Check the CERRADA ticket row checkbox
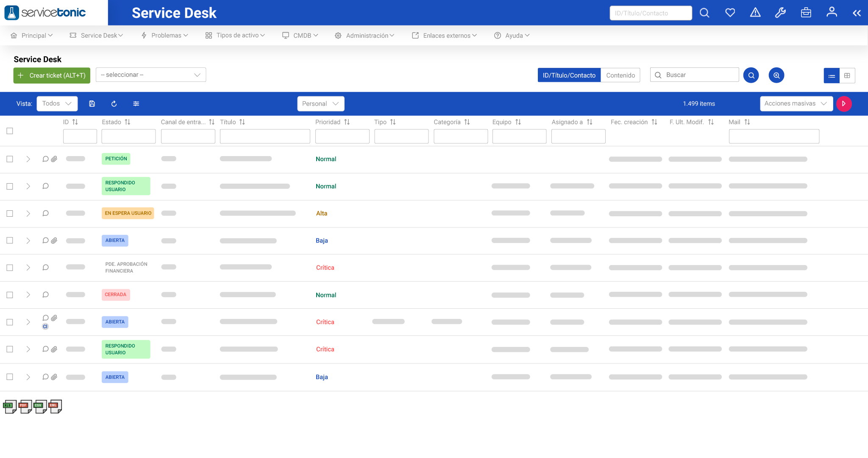 10,295
